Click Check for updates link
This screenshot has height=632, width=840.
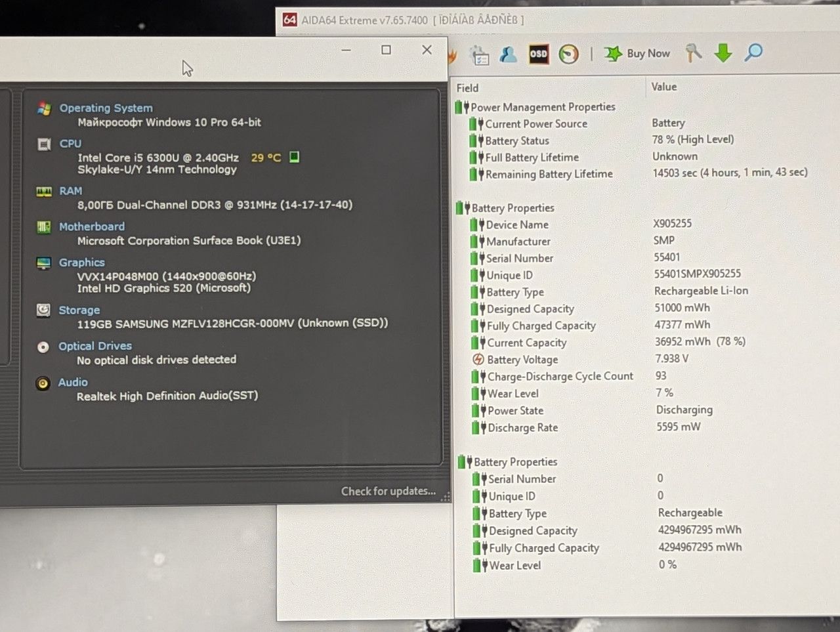(388, 491)
